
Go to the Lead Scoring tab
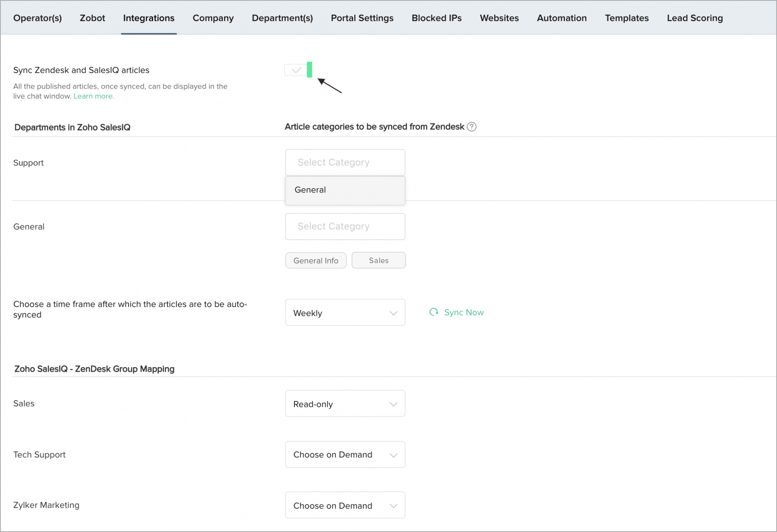pyautogui.click(x=695, y=18)
